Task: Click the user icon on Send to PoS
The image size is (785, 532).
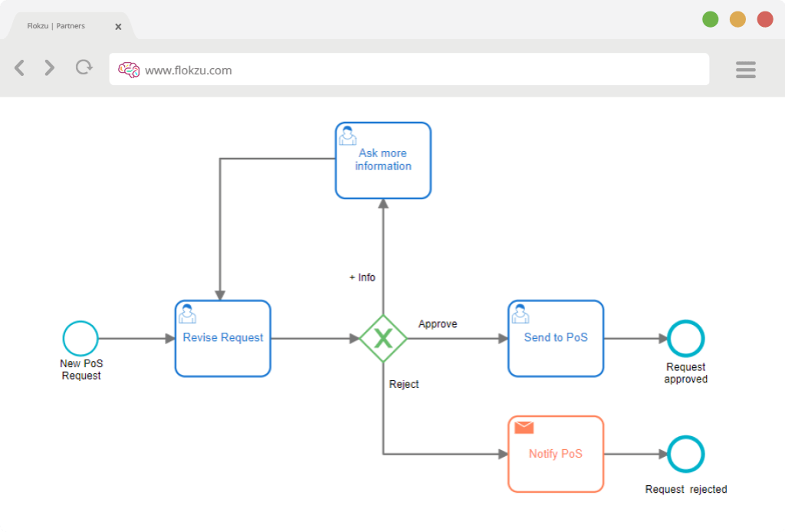Action: pos(521,314)
